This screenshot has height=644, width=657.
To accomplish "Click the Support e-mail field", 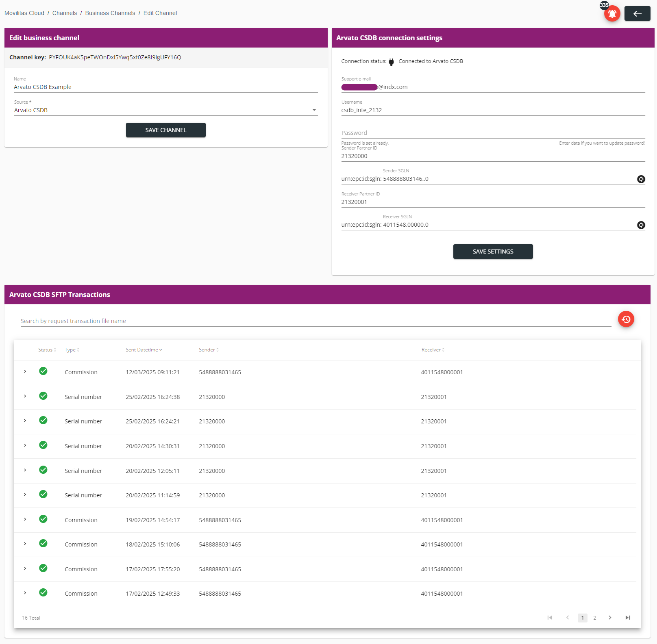I will [x=493, y=87].
